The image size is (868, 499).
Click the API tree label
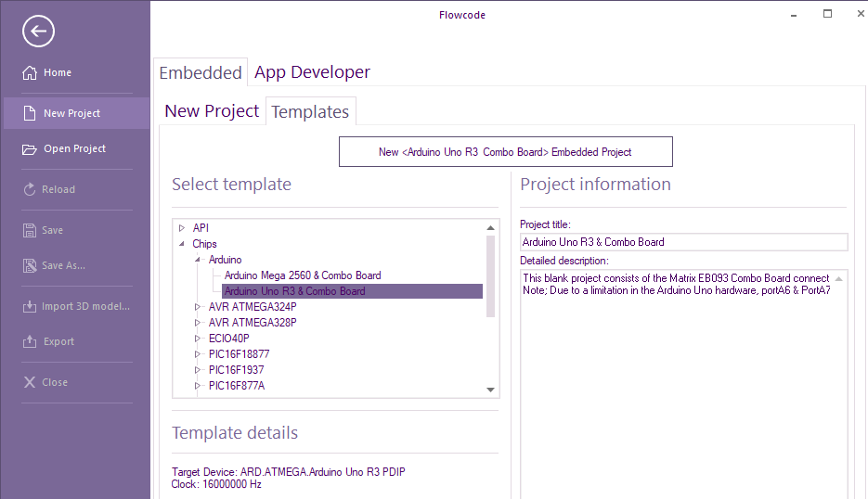click(201, 228)
